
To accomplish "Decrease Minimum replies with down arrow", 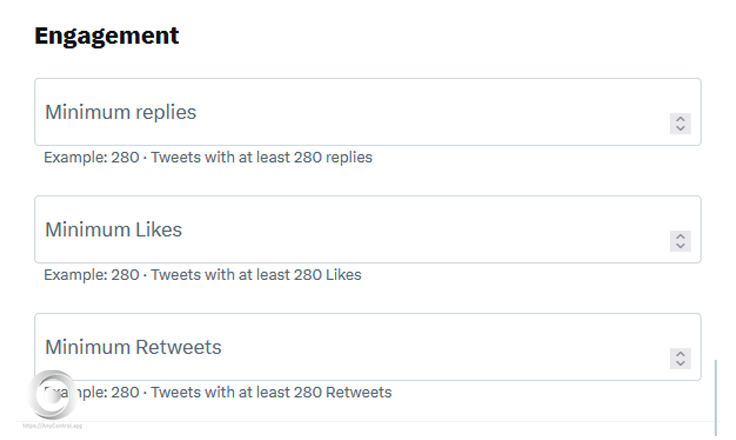I will point(680,128).
